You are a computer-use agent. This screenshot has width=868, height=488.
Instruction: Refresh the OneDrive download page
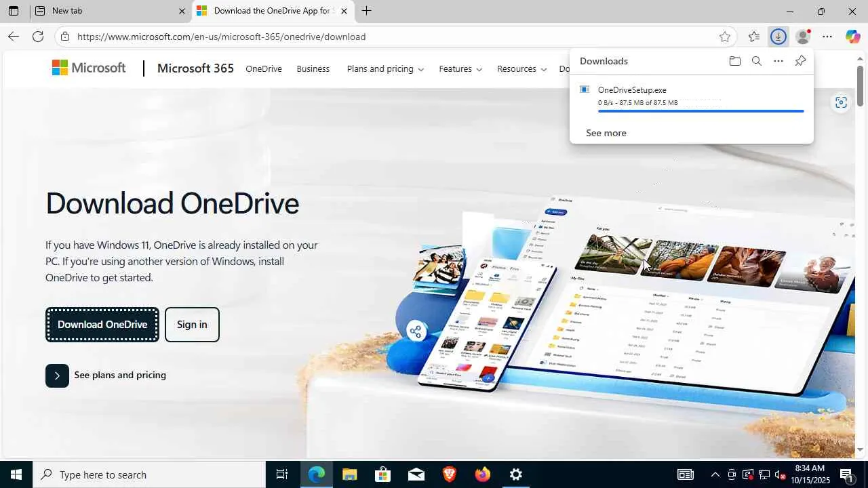[38, 37]
